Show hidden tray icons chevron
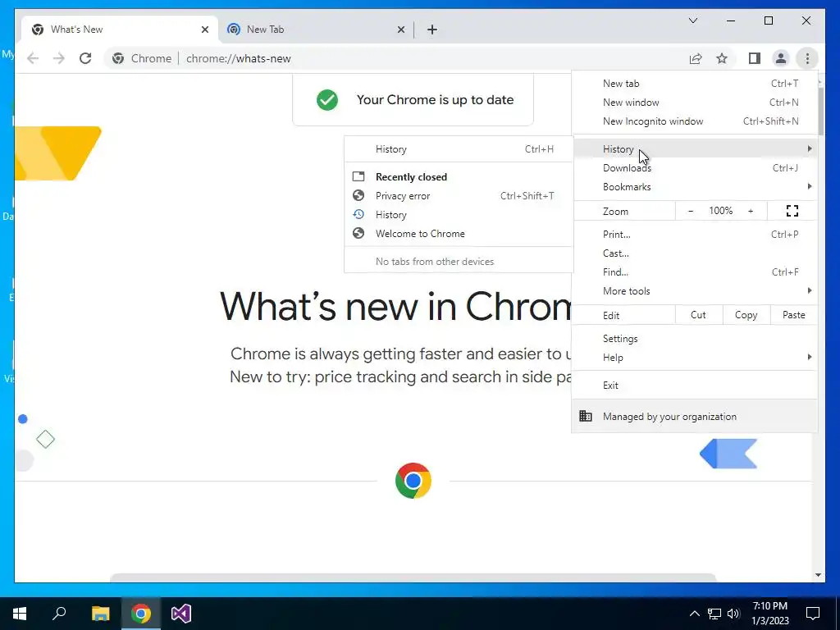The height and width of the screenshot is (630, 840). (x=694, y=614)
